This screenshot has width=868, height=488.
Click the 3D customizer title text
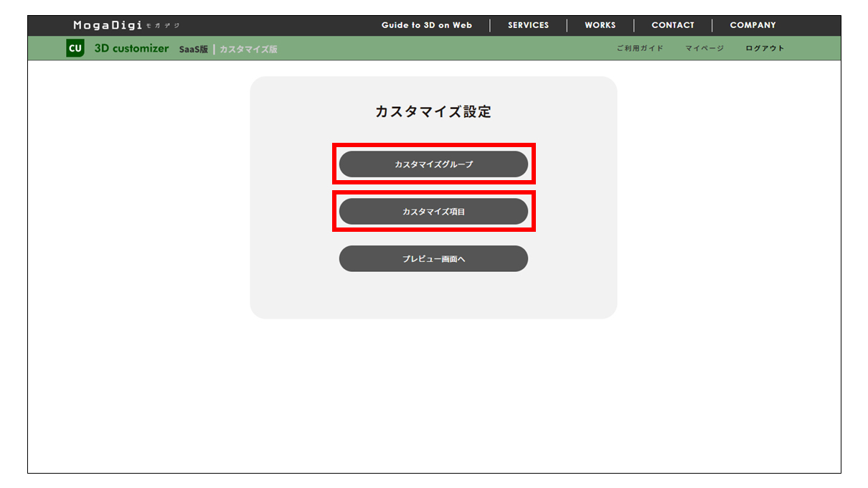131,49
